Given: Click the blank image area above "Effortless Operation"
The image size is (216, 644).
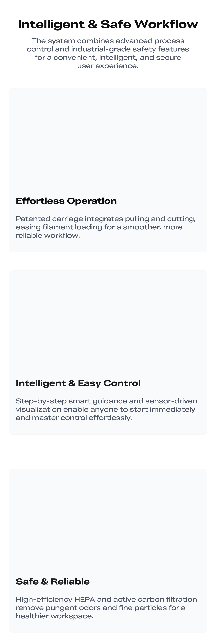Looking at the screenshot, I should [x=108, y=140].
